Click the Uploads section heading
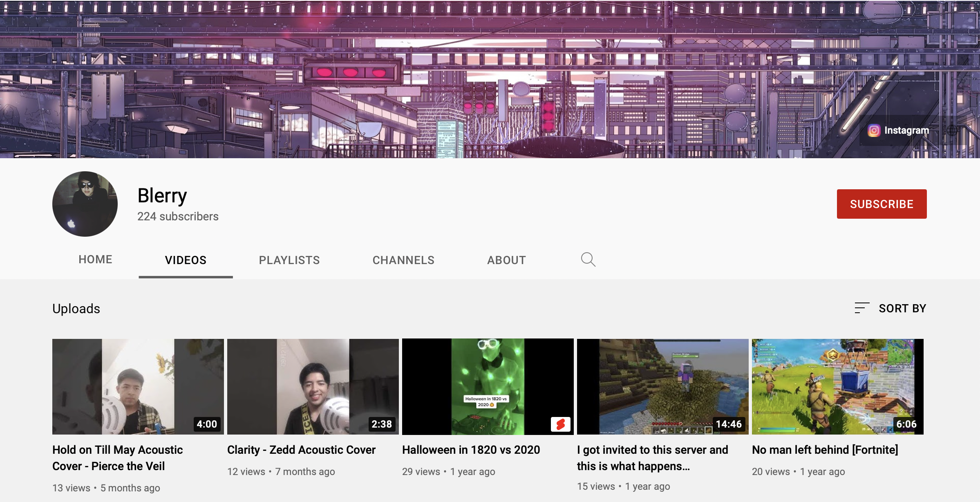980x502 pixels. [x=76, y=309]
